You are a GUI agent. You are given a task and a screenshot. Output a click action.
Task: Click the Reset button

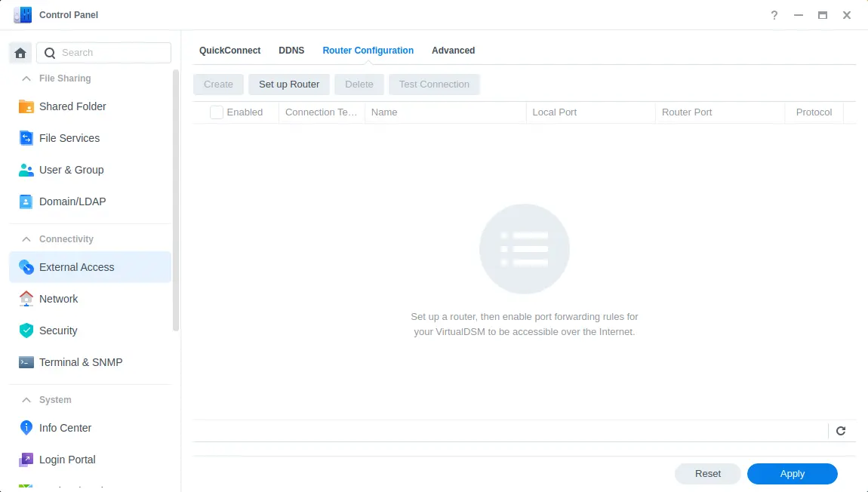click(x=707, y=474)
